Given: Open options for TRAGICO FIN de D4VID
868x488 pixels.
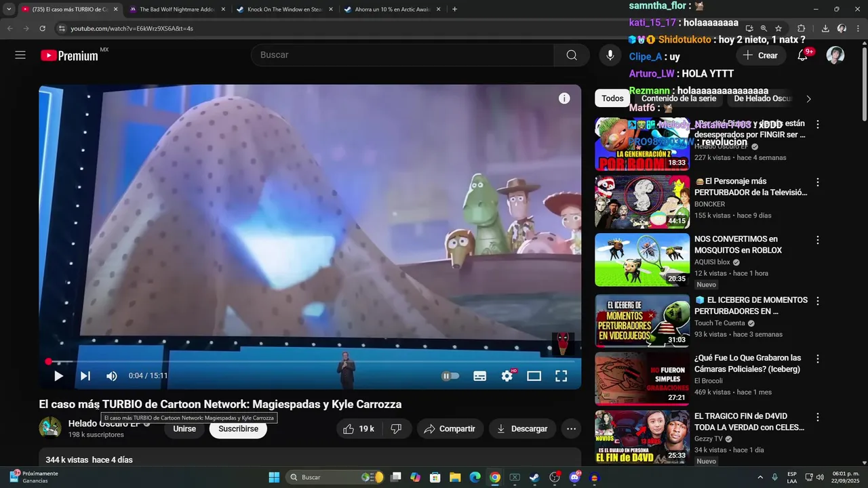Looking at the screenshot, I should pyautogui.click(x=818, y=417).
